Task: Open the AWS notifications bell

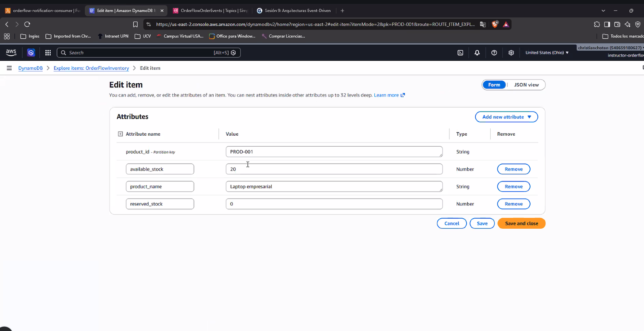Action: 477,53
